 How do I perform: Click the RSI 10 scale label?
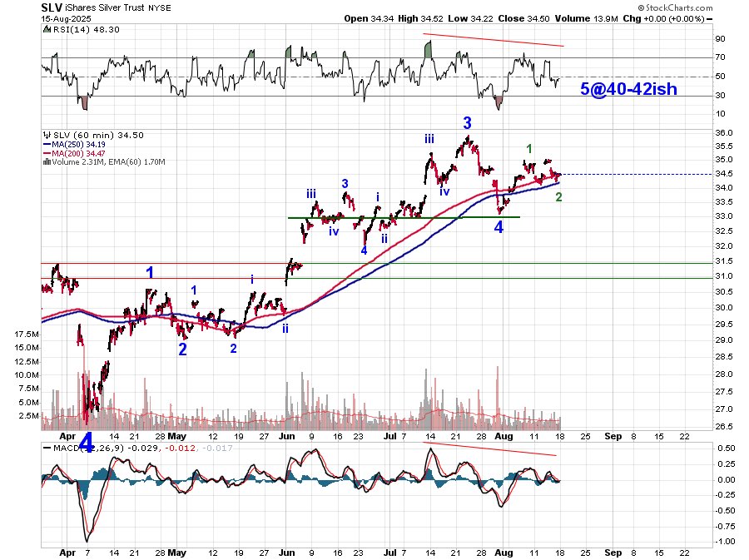pyautogui.click(x=720, y=114)
